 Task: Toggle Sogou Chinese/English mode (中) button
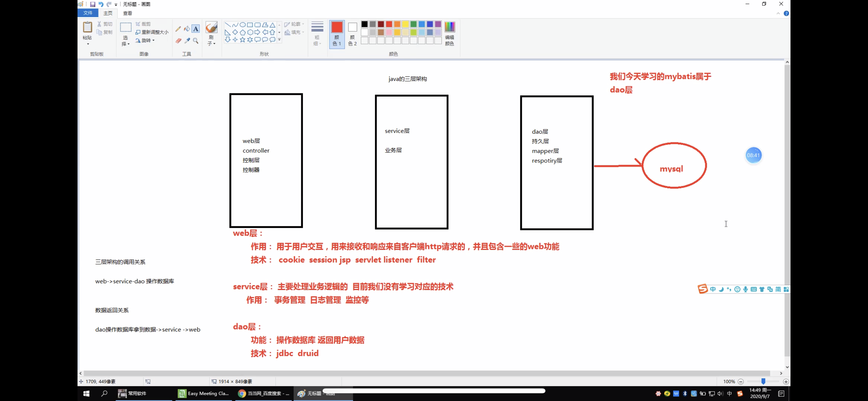tap(713, 289)
